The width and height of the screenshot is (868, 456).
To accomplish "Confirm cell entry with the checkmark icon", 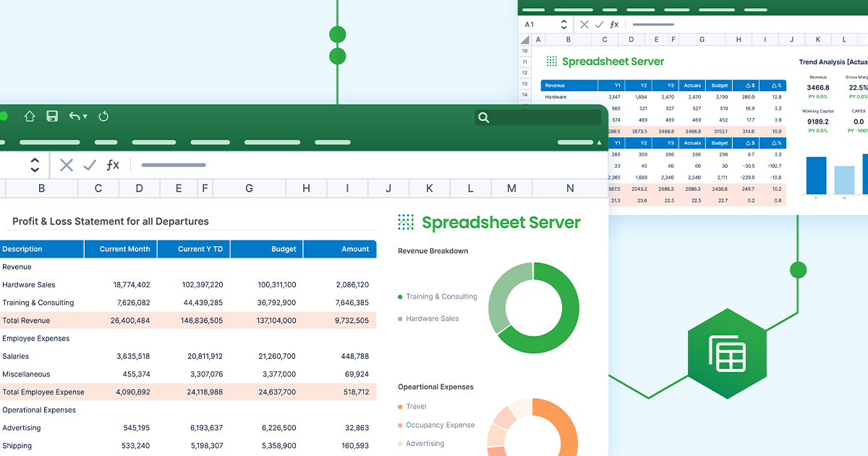I will 89,165.
